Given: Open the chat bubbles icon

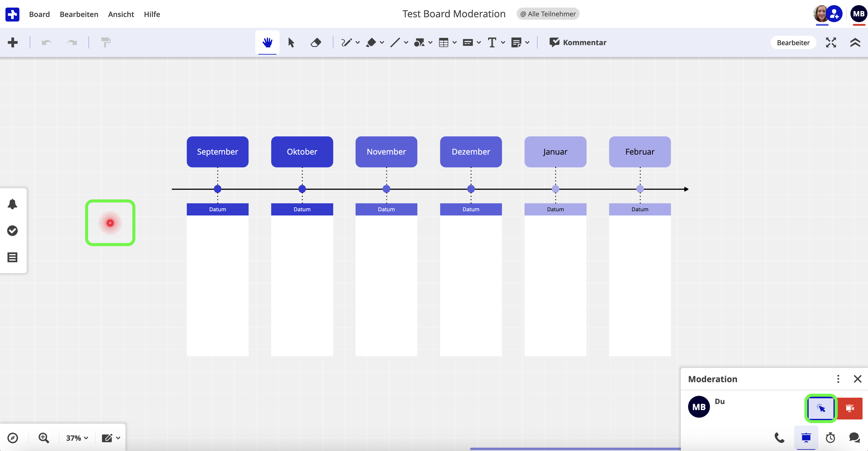Looking at the screenshot, I should pyautogui.click(x=854, y=437).
